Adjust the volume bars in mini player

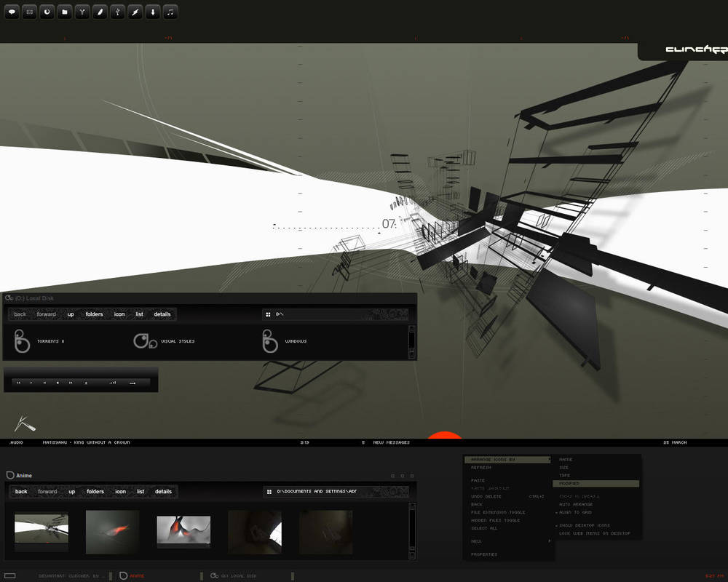[x=112, y=383]
